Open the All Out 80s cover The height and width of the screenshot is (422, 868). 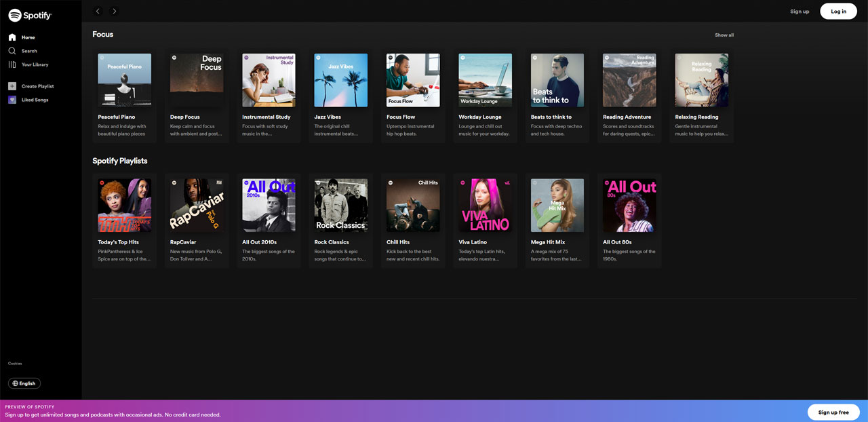(x=629, y=205)
